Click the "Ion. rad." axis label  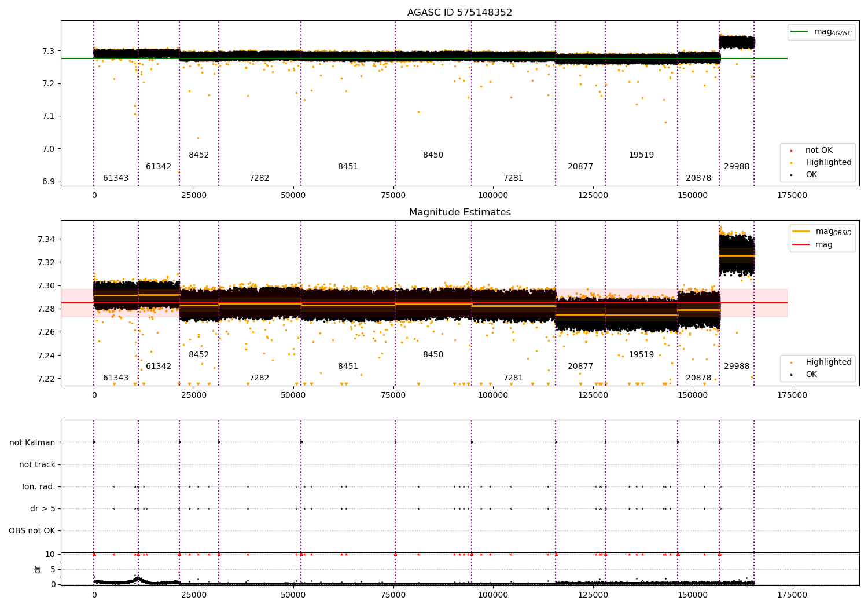[39, 487]
